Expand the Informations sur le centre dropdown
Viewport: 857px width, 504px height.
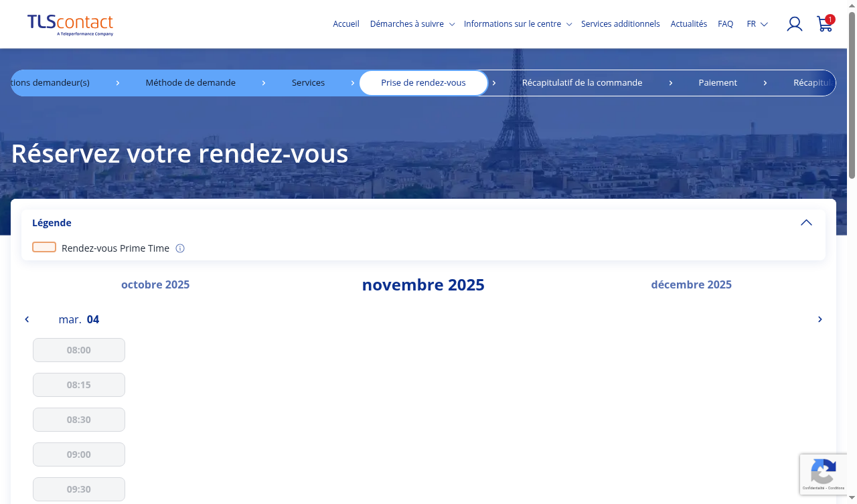[x=518, y=23]
